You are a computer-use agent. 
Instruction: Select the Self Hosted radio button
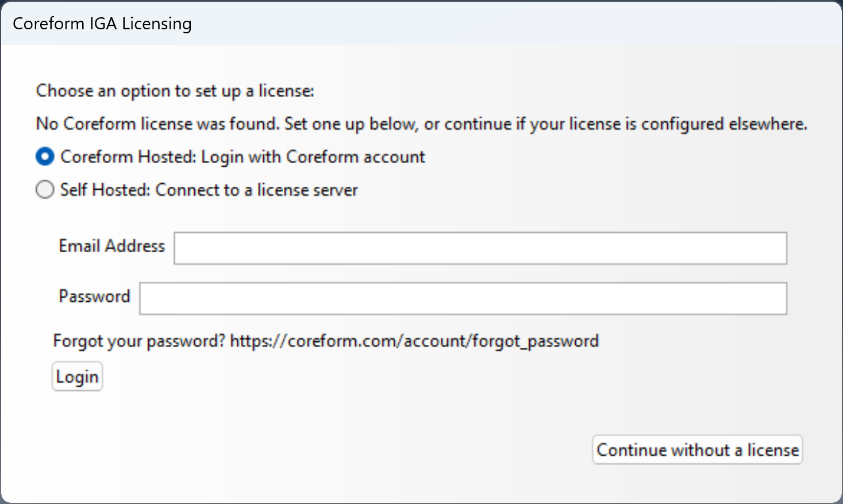[45, 190]
